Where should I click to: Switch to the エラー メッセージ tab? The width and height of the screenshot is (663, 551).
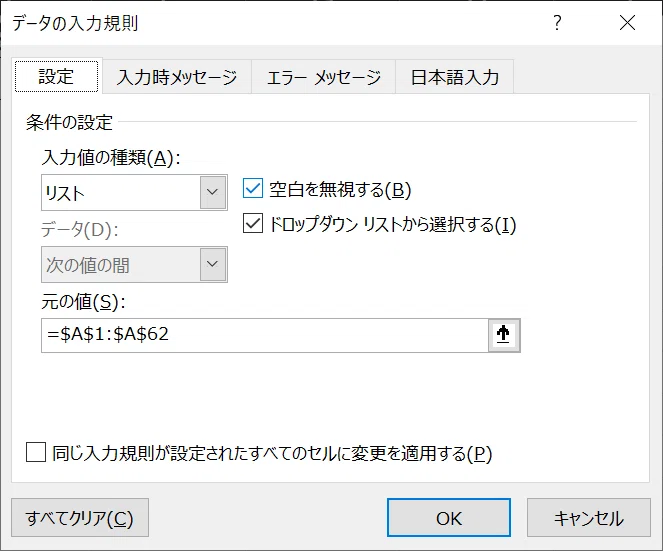point(323,77)
